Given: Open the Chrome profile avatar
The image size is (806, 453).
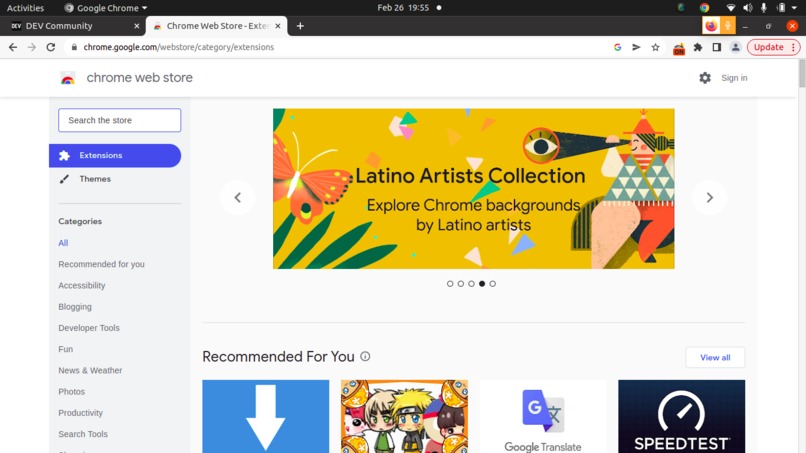Looking at the screenshot, I should [x=736, y=47].
